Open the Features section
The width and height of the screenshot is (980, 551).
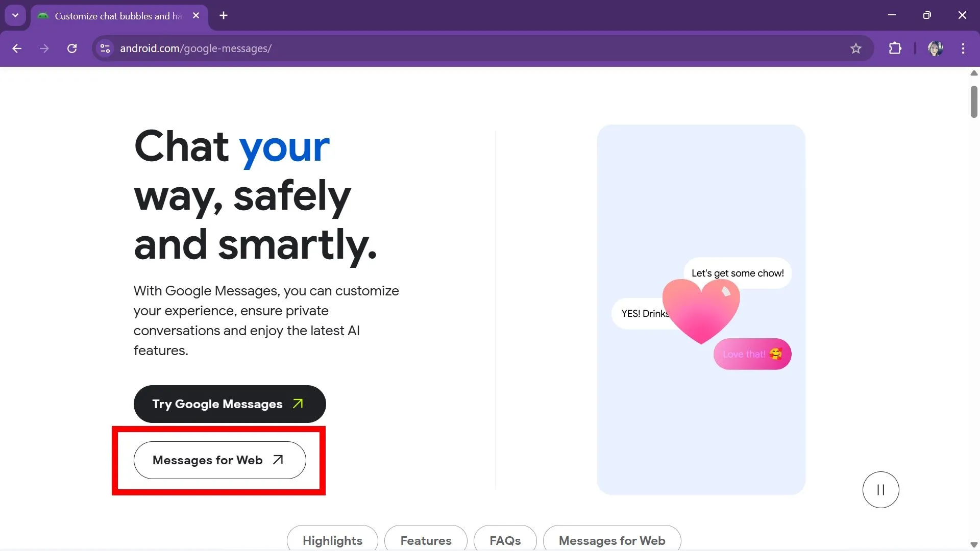click(425, 540)
